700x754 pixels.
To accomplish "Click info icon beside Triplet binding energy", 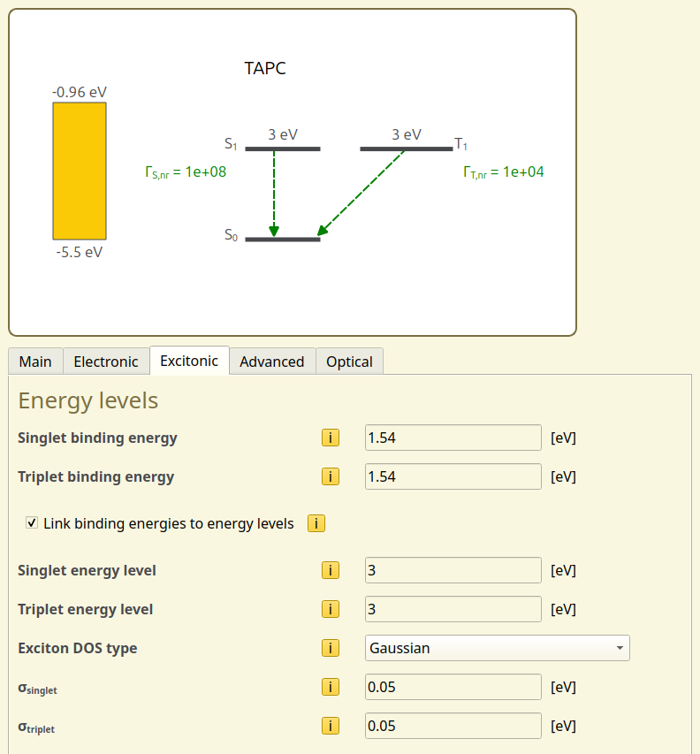I will (330, 477).
